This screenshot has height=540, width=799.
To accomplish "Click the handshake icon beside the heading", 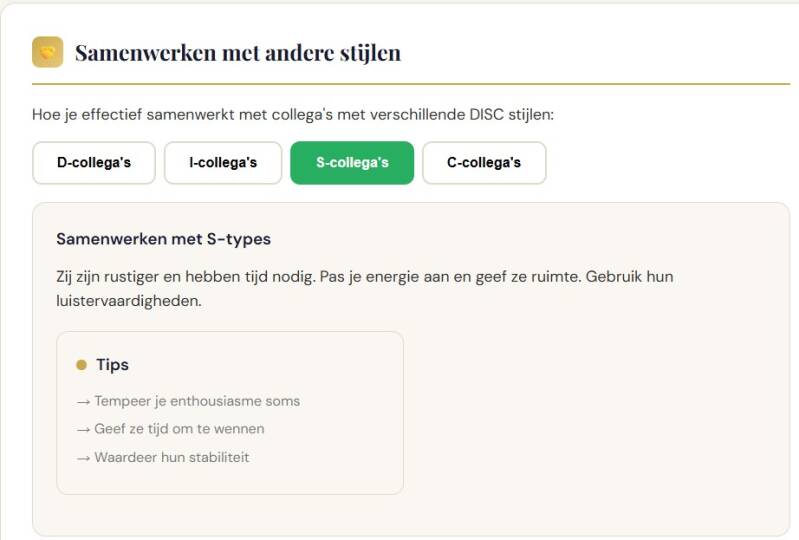I will (47, 52).
